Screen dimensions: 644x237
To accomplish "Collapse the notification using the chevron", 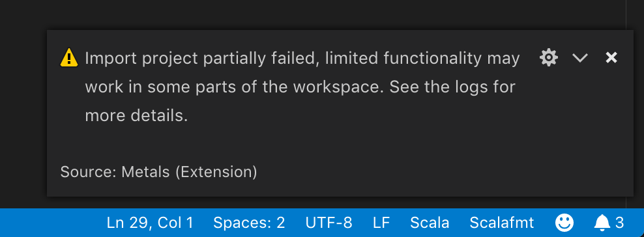I will click(x=580, y=58).
